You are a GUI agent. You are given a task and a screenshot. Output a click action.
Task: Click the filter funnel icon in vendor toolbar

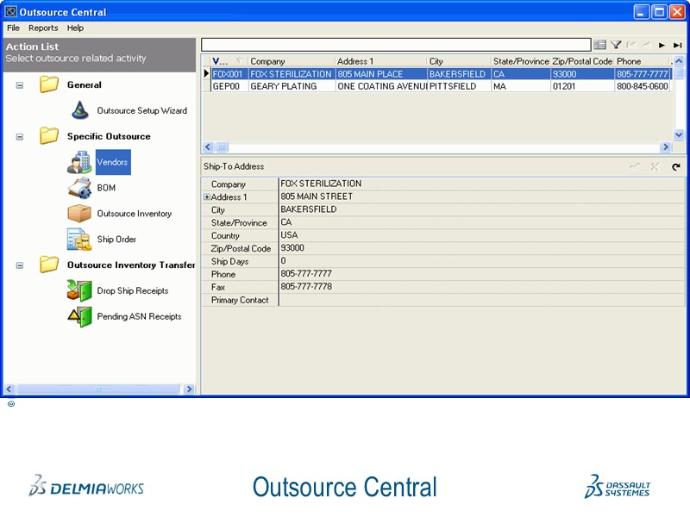pos(616,45)
